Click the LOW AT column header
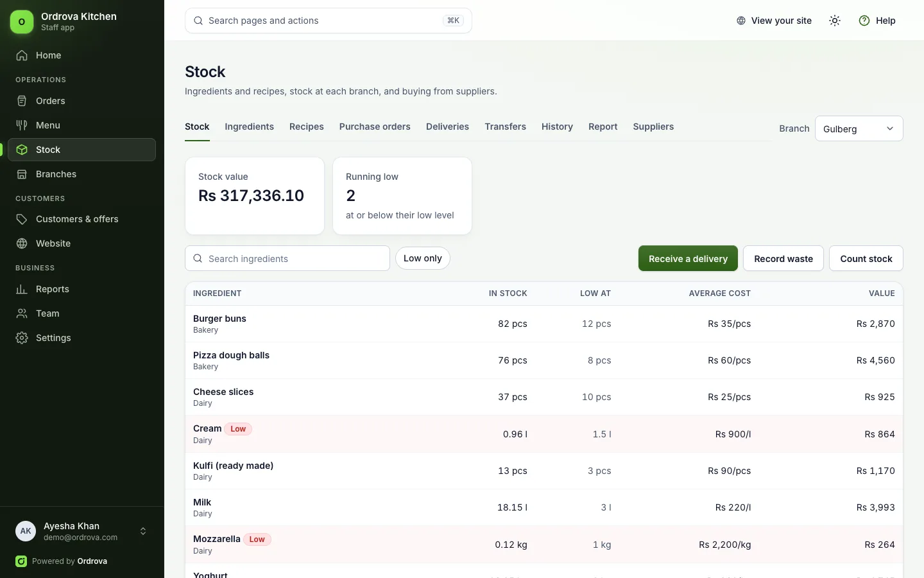The height and width of the screenshot is (578, 924). coord(595,293)
